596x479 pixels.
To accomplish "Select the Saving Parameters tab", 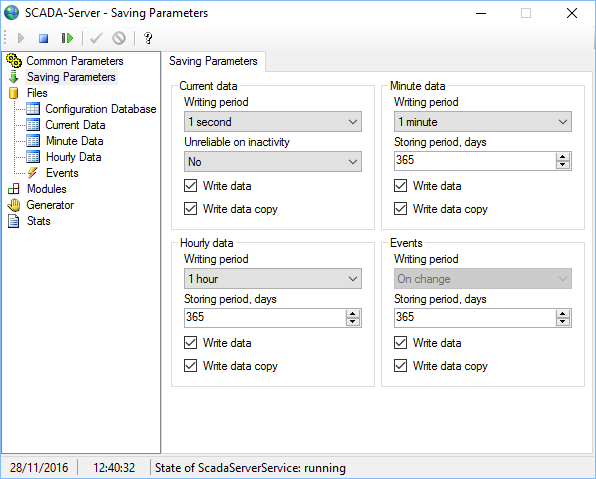I will [x=213, y=61].
